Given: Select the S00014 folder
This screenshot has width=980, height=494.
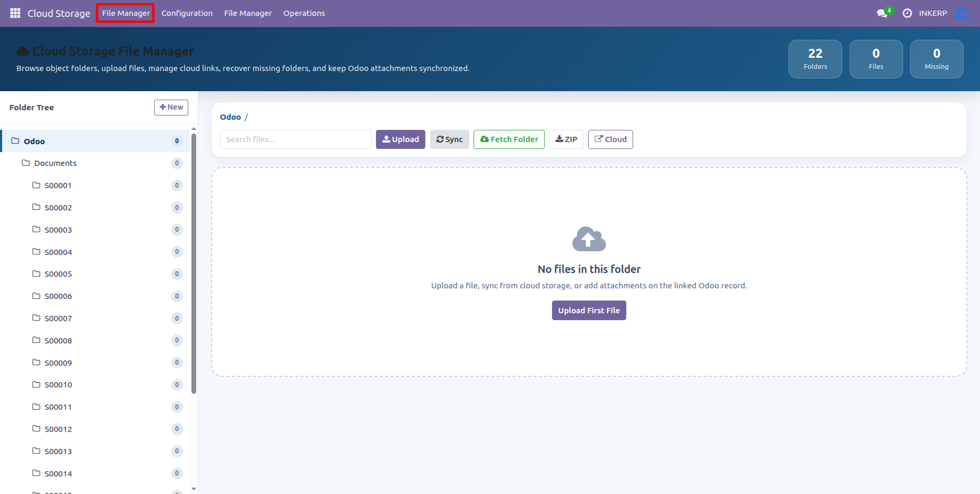Looking at the screenshot, I should (95, 473).
